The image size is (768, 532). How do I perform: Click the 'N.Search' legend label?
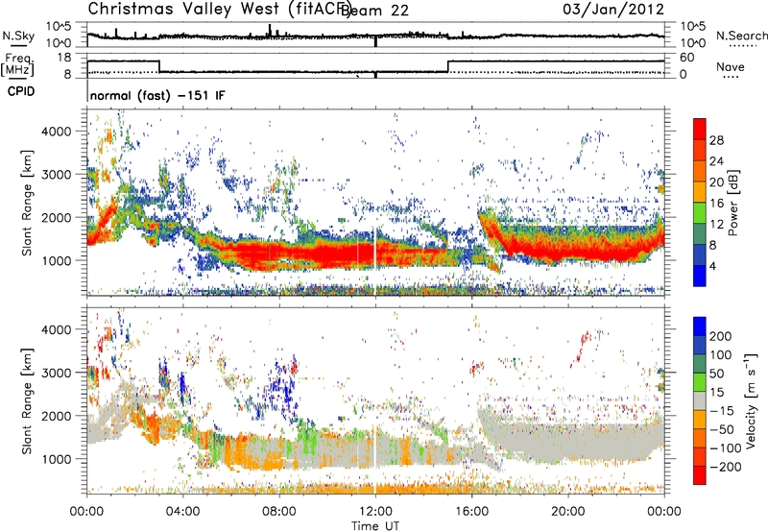741,36
